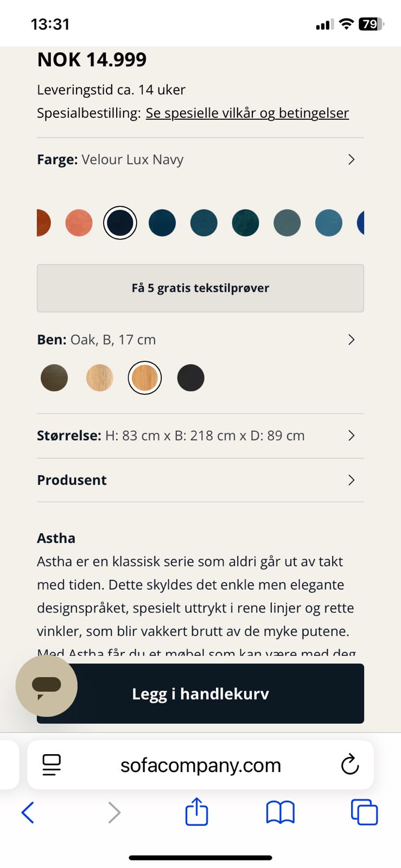Screen dimensions: 401x868
Task: Open the chat support bubble
Action: 46,686
